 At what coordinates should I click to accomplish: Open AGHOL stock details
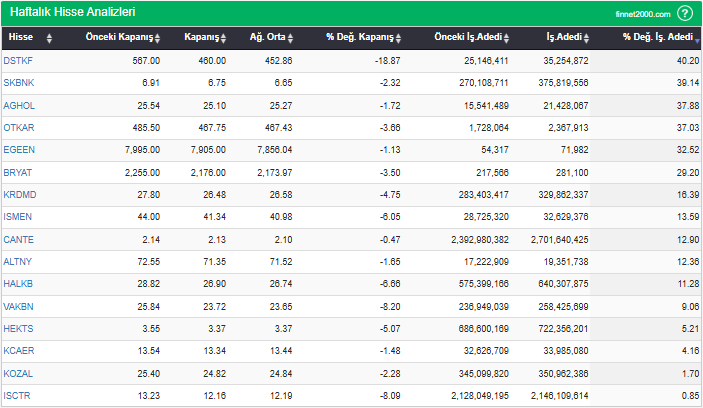pyautogui.click(x=19, y=104)
